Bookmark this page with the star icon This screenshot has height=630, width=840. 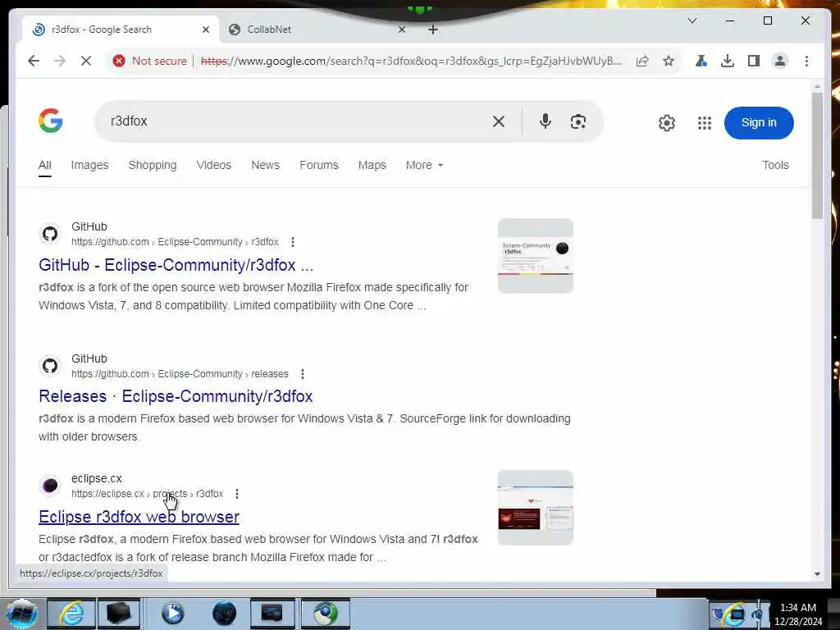click(x=668, y=61)
